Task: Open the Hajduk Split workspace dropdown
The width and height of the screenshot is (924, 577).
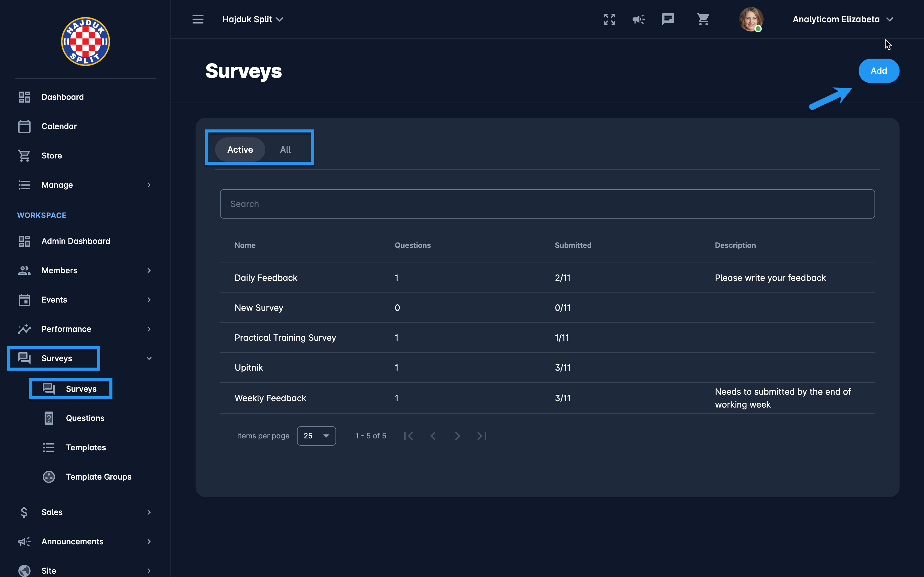Action: point(253,19)
